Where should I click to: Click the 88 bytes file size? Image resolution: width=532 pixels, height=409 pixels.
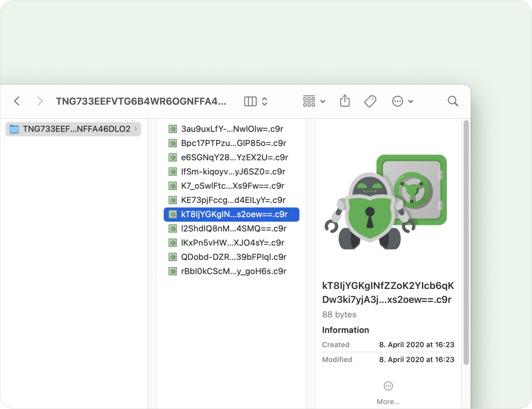339,314
